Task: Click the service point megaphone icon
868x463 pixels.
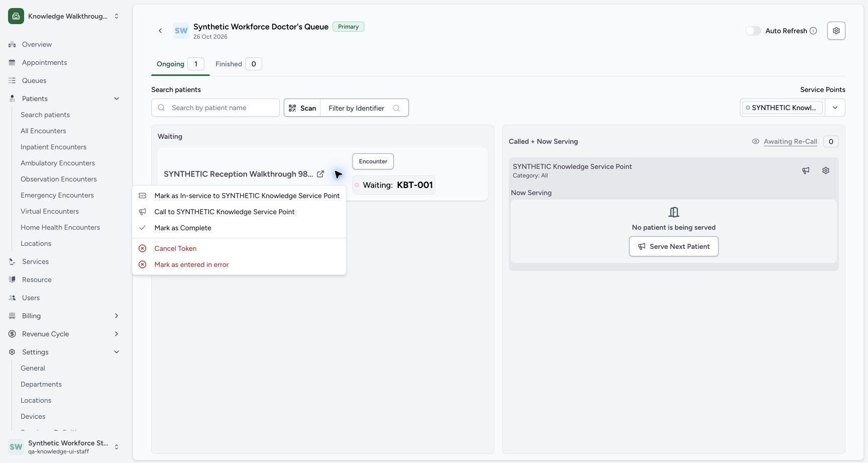Action: [806, 170]
